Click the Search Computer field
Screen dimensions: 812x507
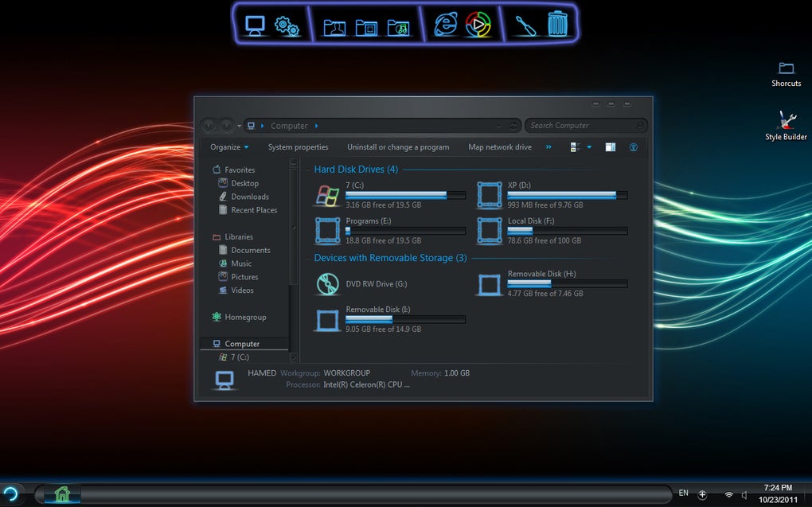tap(581, 126)
